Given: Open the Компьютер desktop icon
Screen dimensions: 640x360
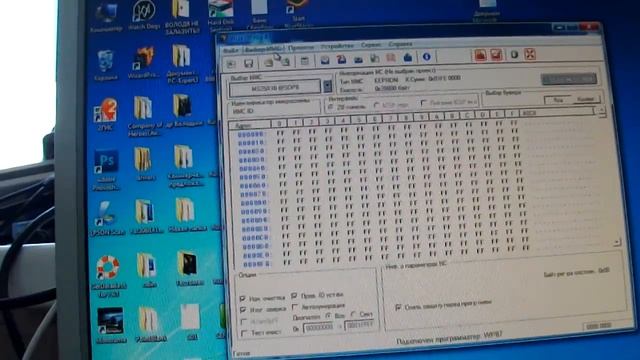Looking at the screenshot, I should pyautogui.click(x=106, y=18).
